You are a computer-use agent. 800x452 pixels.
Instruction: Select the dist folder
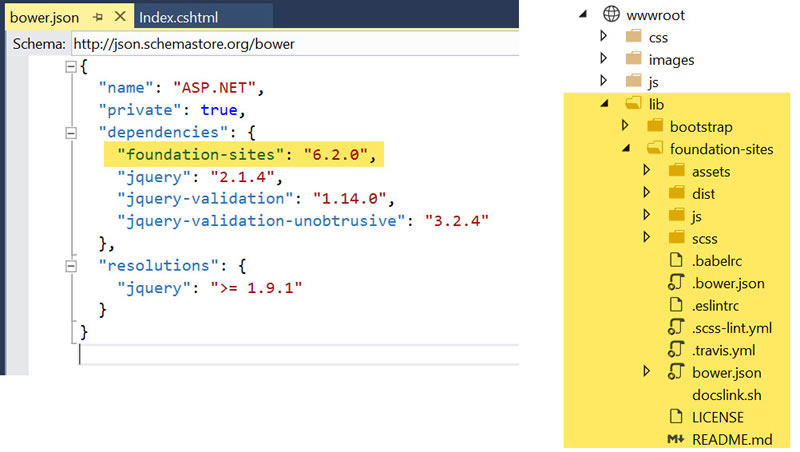703,194
